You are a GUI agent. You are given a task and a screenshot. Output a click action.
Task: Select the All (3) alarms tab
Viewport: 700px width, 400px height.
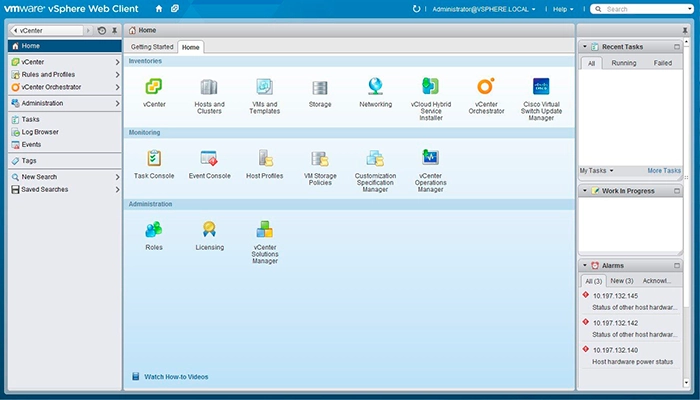593,281
